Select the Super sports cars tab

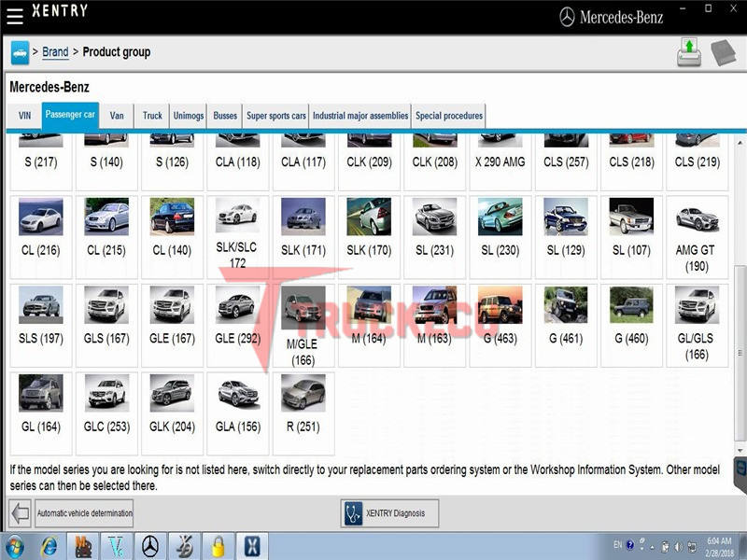pos(275,116)
